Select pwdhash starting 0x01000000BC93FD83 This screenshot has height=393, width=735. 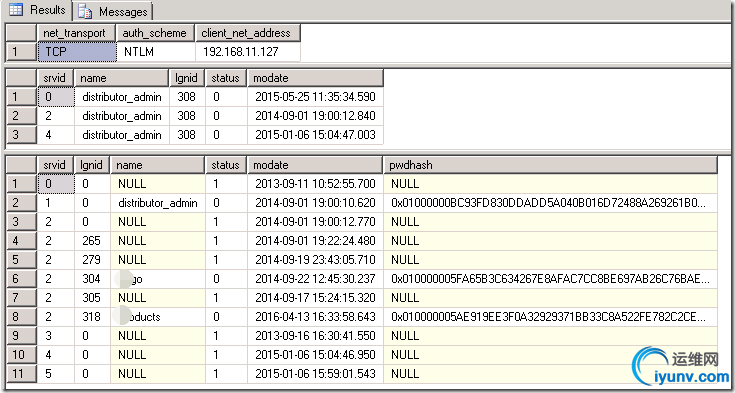click(550, 203)
